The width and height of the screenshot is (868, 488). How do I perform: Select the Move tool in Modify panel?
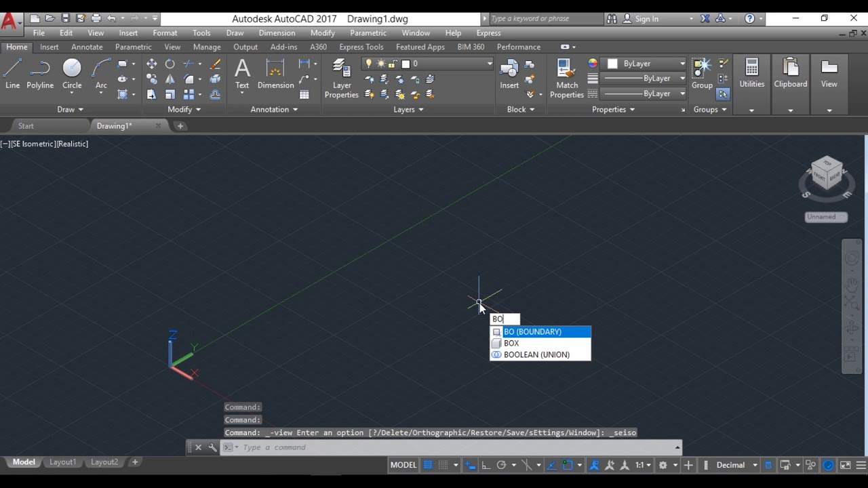(x=151, y=64)
